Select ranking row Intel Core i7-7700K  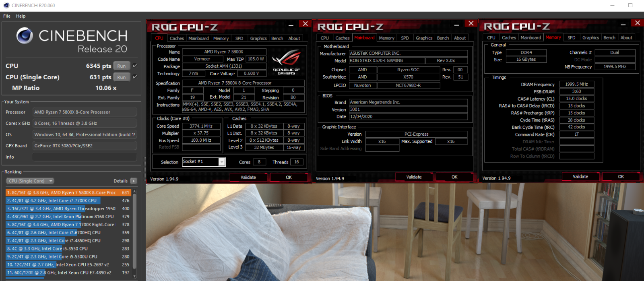[x=68, y=200]
